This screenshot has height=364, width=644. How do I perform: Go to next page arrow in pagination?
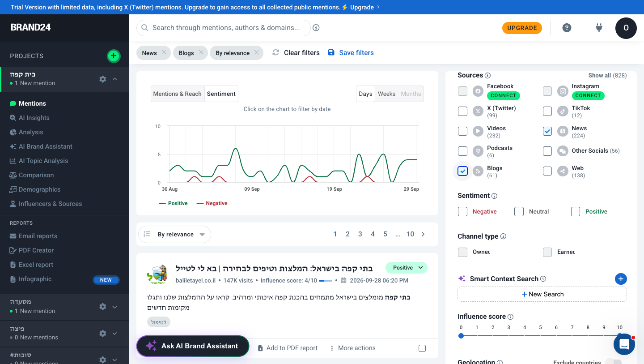click(423, 234)
